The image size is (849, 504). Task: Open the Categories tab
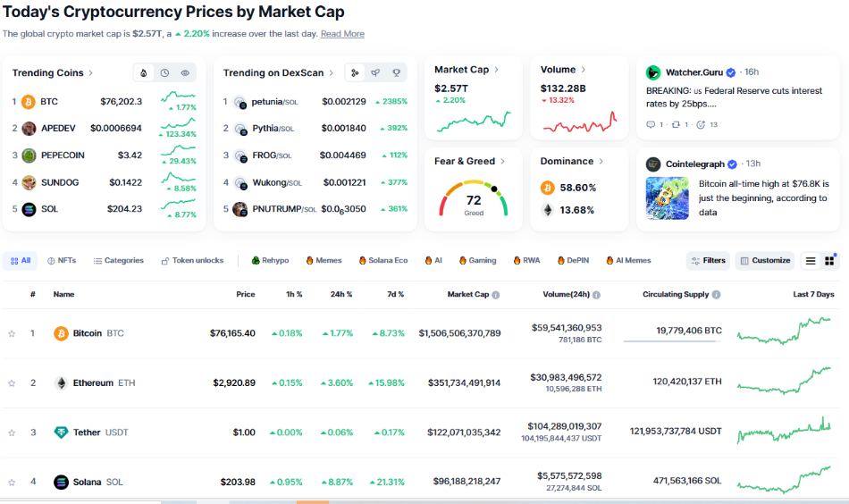118,261
